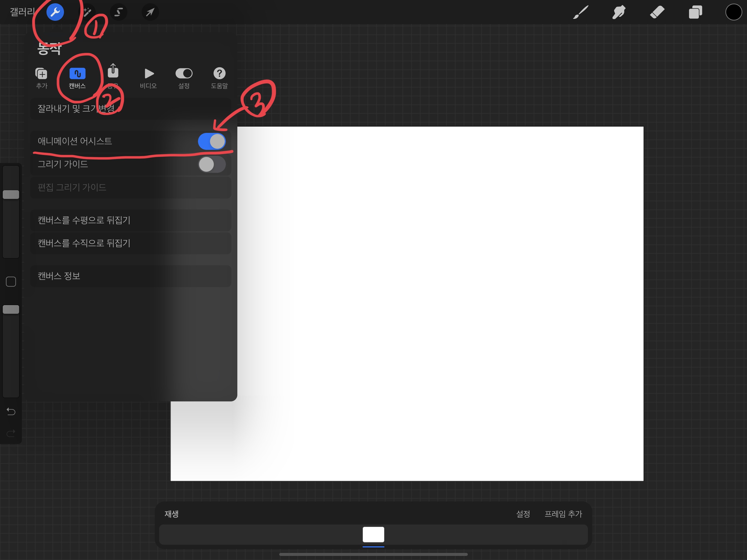Tap the square modifier button in sidebar

coord(11,281)
